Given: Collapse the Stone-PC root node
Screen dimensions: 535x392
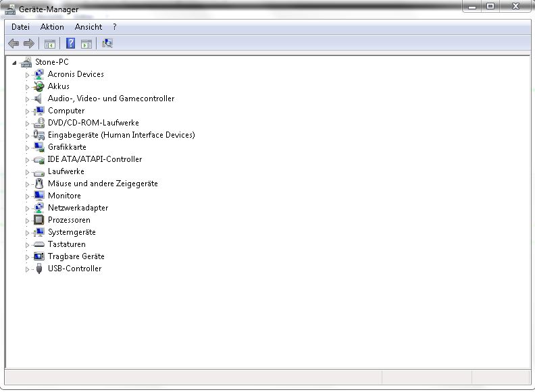Looking at the screenshot, I should [14, 62].
